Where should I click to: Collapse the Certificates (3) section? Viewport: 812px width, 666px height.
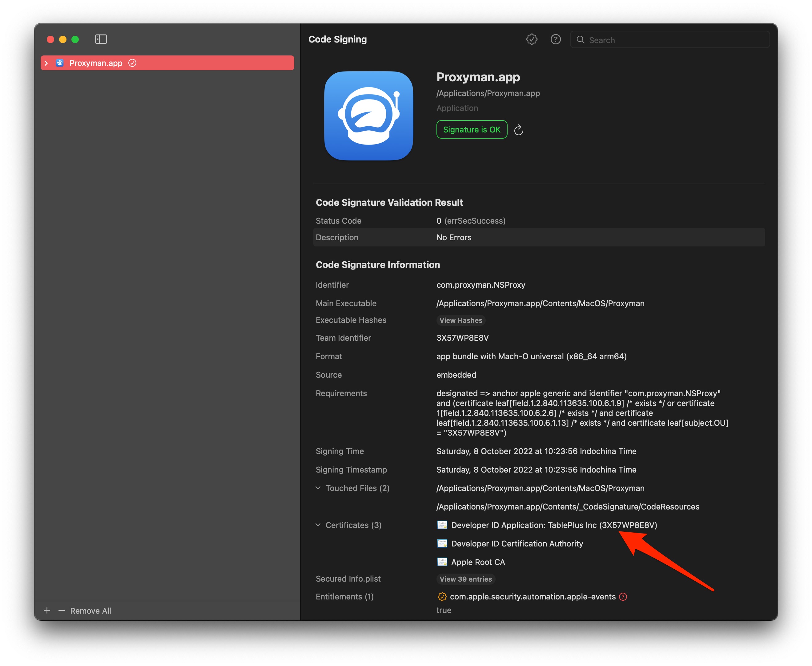[318, 525]
